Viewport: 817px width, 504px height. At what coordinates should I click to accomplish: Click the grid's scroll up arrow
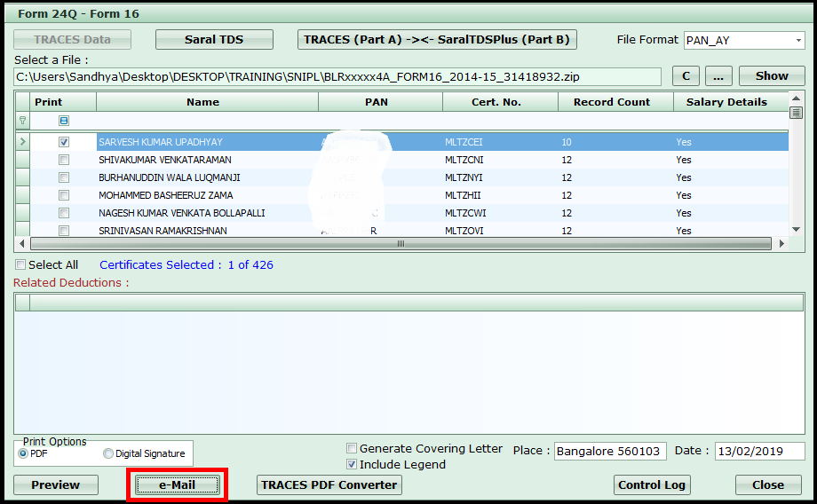click(x=796, y=98)
